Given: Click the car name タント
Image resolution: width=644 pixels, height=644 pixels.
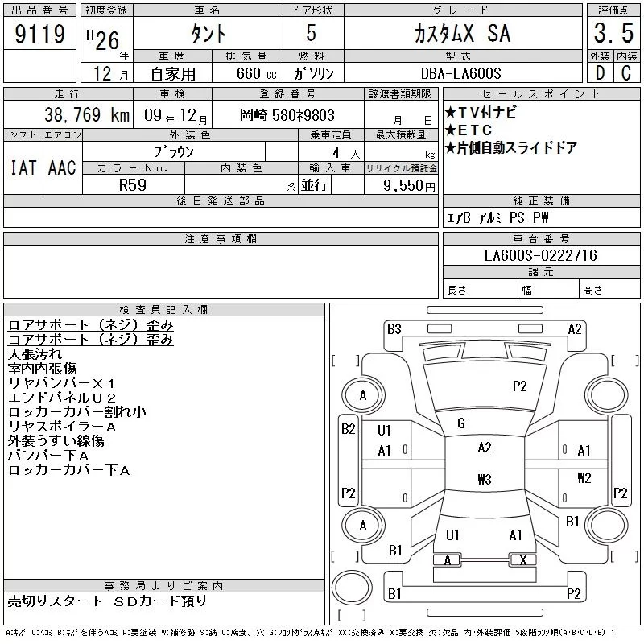Looking at the screenshot, I should pyautogui.click(x=208, y=34).
